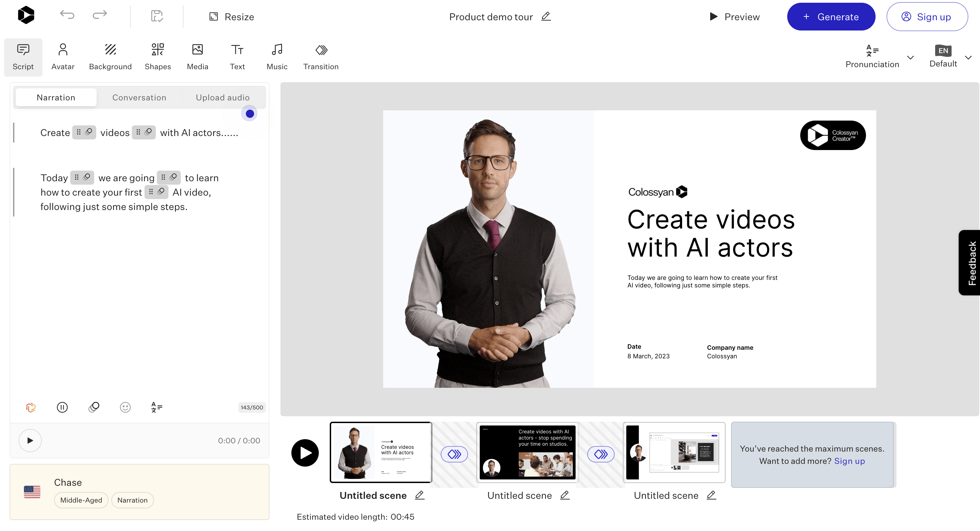Viewport: 980px width, 531px height.
Task: Click the pause insert icon in script toolbar
Action: coord(62,407)
